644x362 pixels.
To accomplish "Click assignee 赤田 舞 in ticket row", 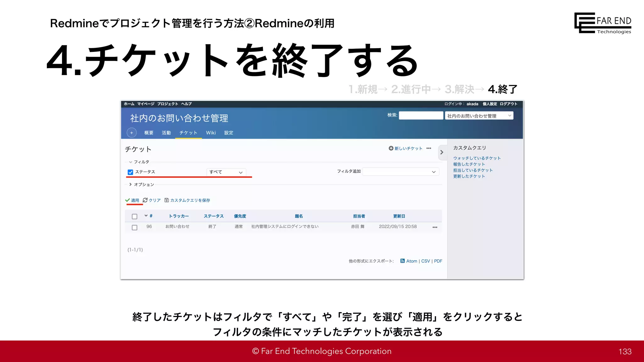I will [358, 227].
